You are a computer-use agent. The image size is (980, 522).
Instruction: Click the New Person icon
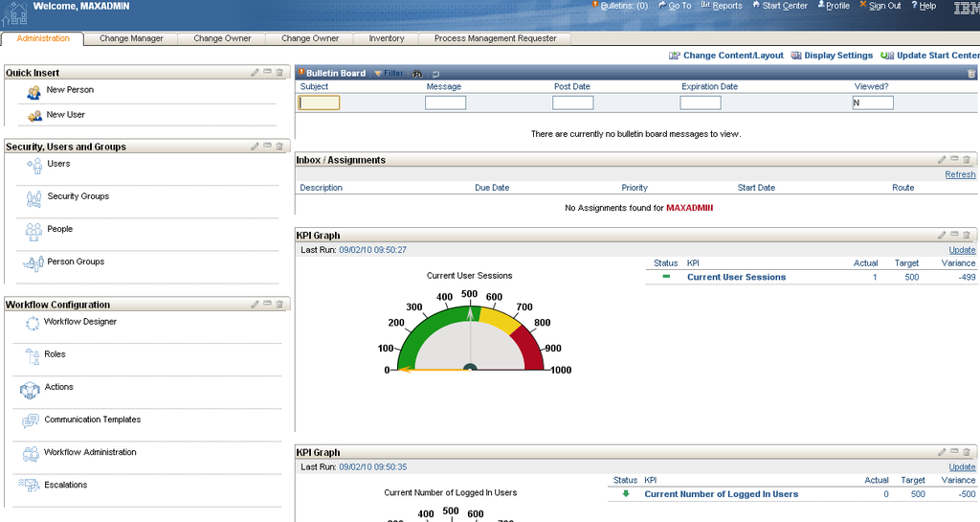pos(33,93)
